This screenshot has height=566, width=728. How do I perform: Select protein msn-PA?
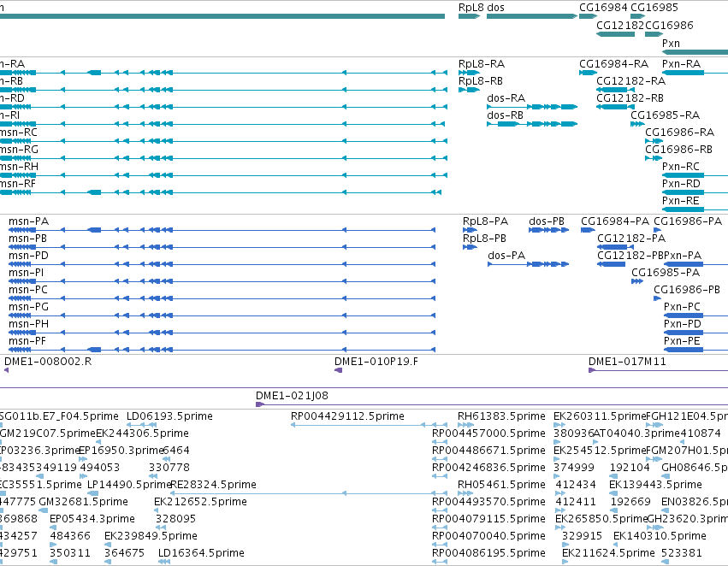tap(29, 221)
